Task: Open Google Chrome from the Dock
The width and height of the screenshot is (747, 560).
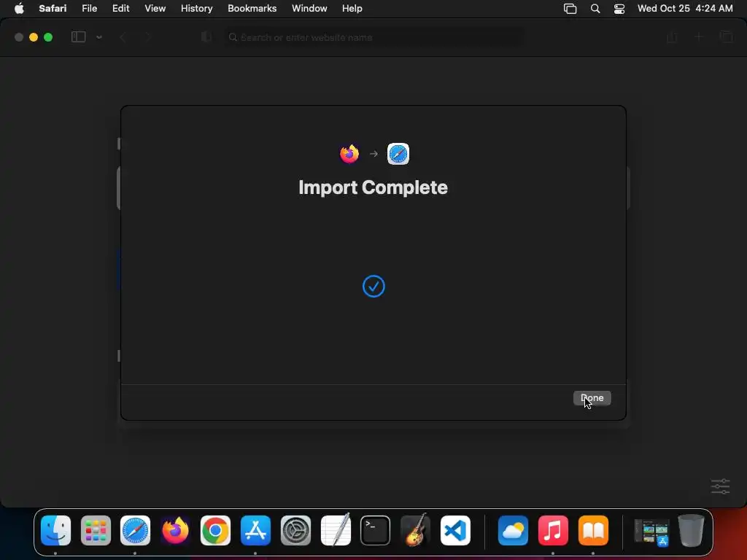Action: point(215,530)
